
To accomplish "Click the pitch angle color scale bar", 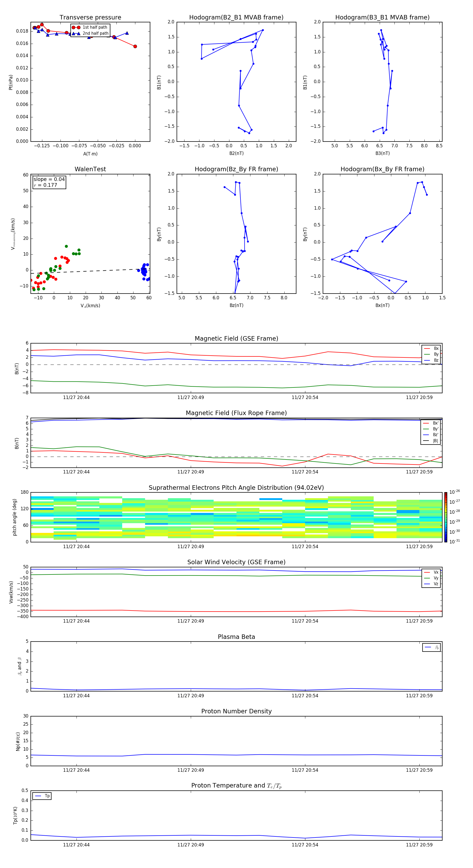I will click(446, 517).
